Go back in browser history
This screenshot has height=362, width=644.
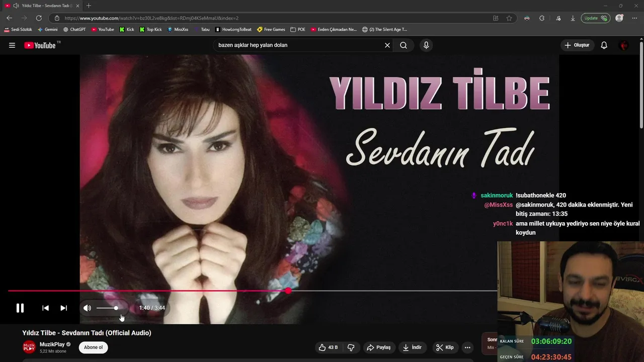point(9,18)
